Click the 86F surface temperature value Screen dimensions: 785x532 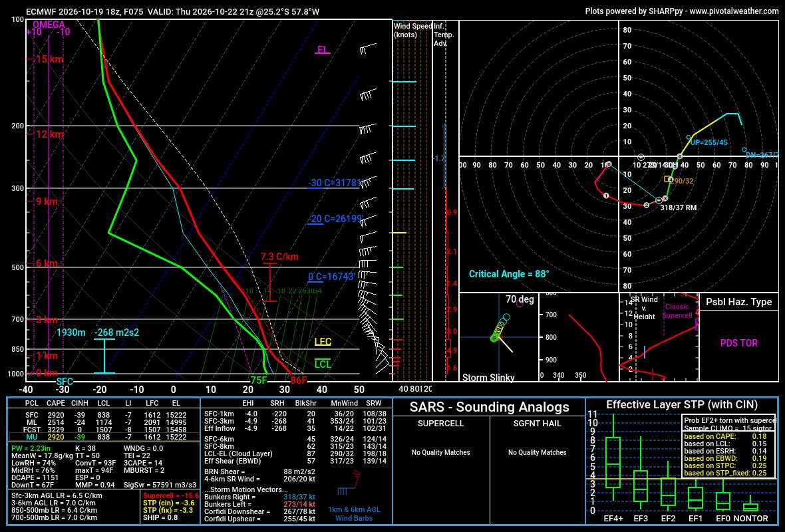[x=299, y=380]
